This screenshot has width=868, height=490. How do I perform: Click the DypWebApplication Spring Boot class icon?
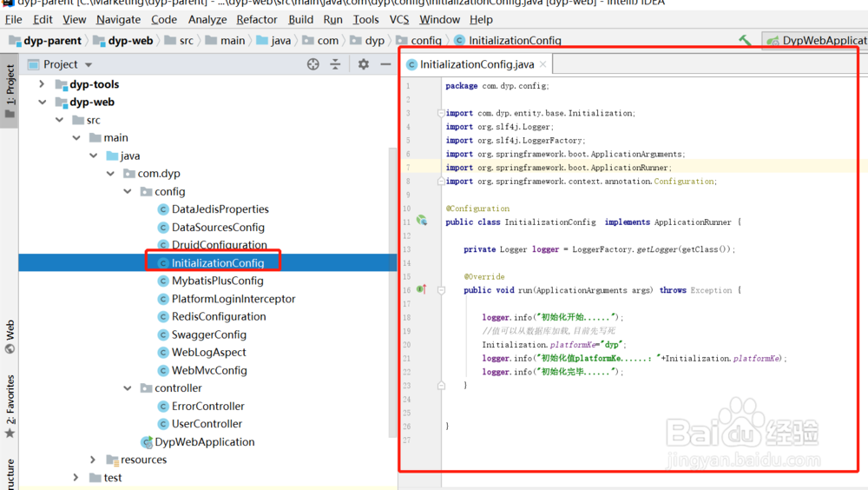tap(147, 442)
